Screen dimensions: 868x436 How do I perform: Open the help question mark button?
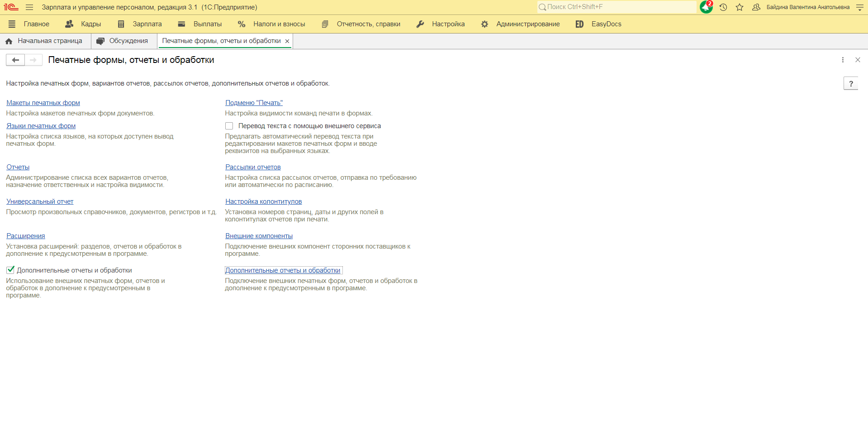[x=850, y=83]
